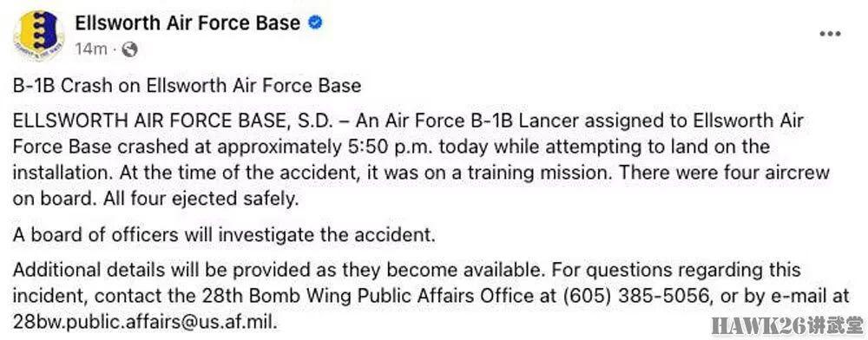The image size is (868, 340).
Task: Click the sentence about board of officers
Action: pos(224,234)
